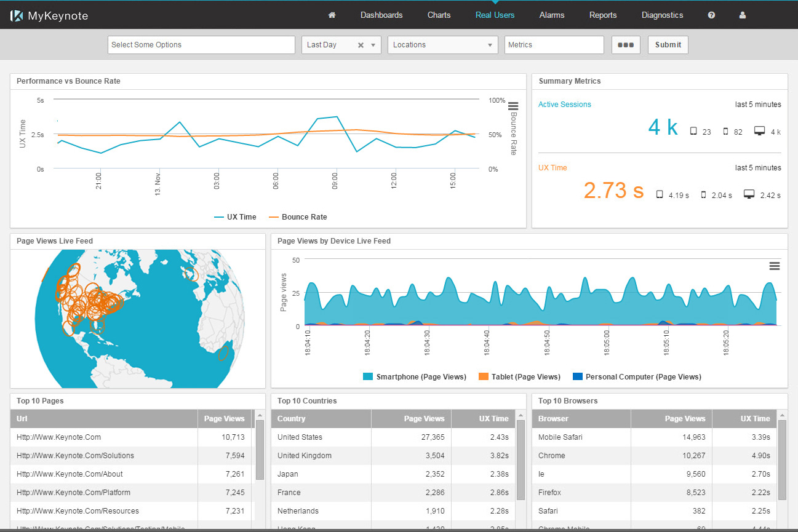Screen dimensions: 798x532
Task: Click the Active Sessions link
Action: [x=564, y=105]
